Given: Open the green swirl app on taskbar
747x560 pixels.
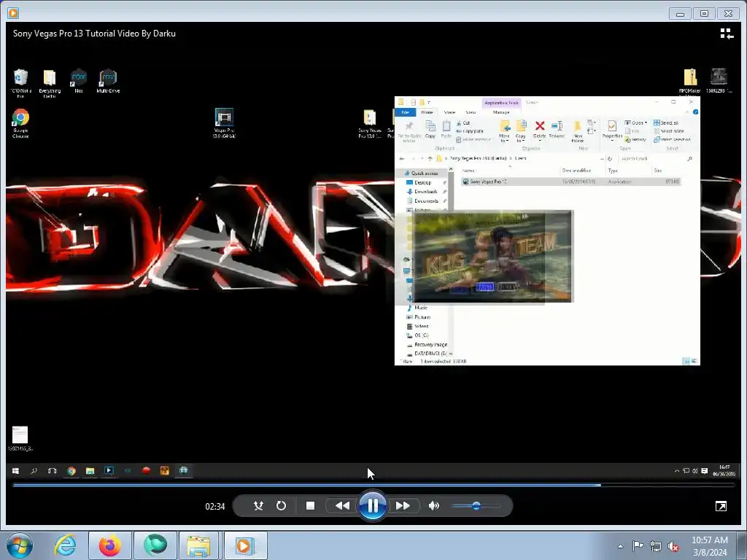Looking at the screenshot, I should 155,545.
